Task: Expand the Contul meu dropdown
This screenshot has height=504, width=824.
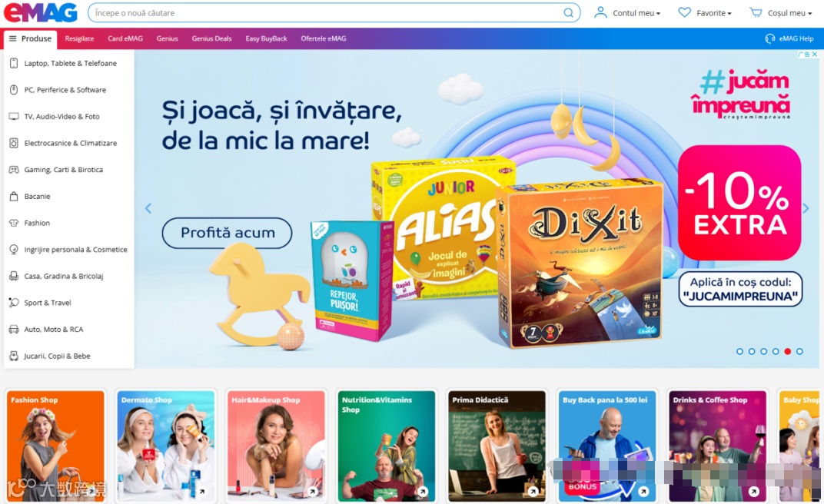Action: pos(627,12)
